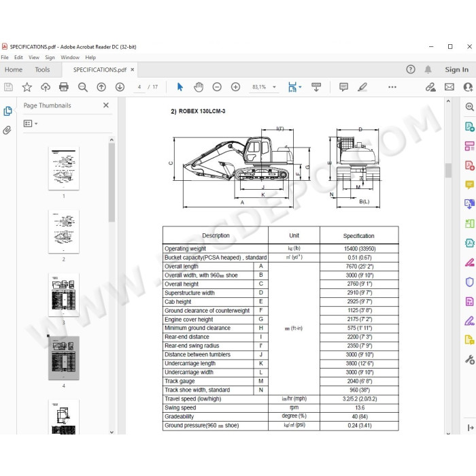Open the notifications bell
Image resolution: width=476 pixels, height=476 pixels.
428,69
